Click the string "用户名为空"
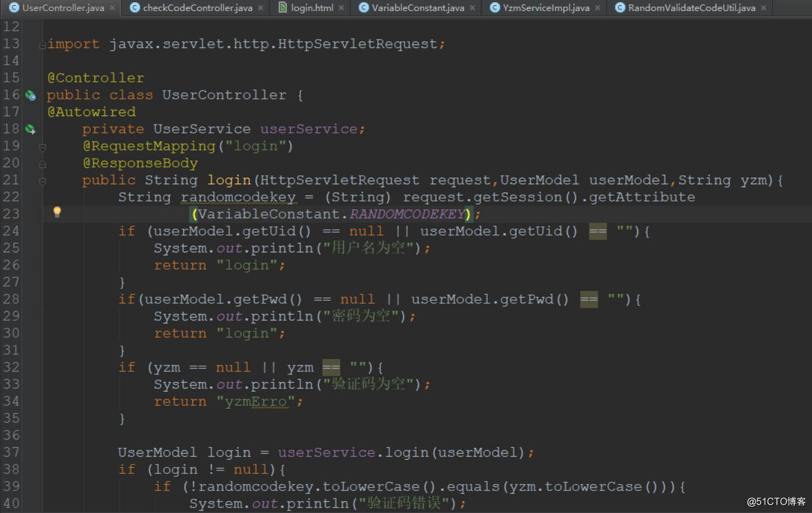 tap(367, 248)
